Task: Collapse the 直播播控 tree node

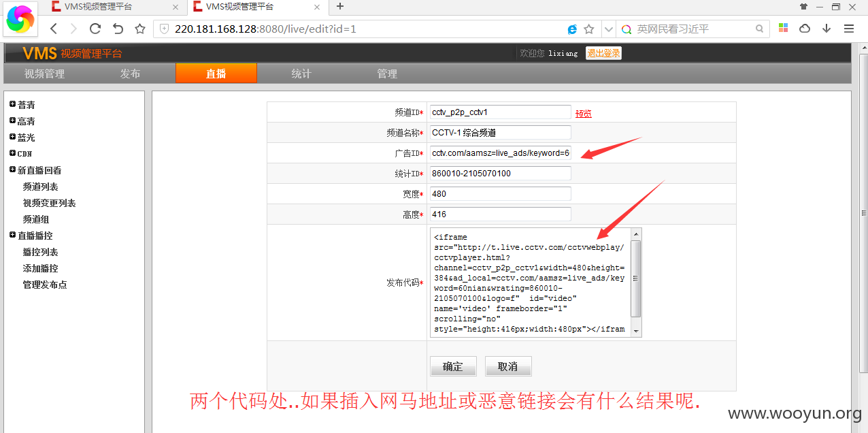Action: [12, 235]
